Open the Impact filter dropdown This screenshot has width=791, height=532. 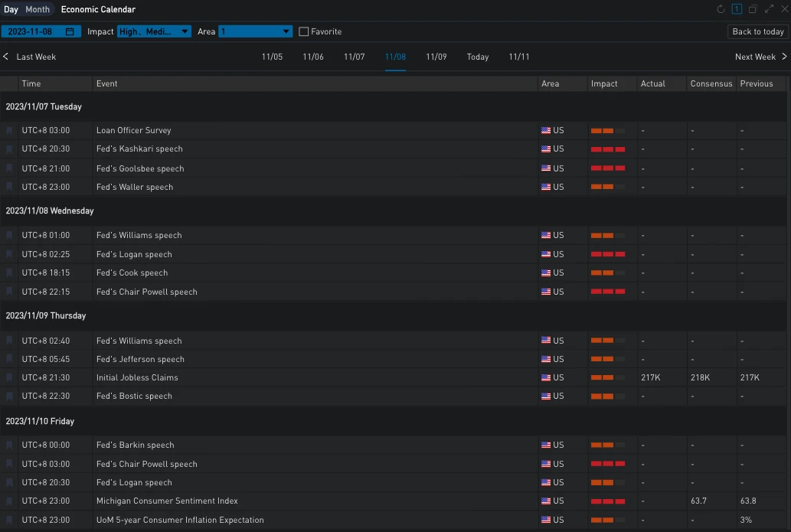coord(154,32)
